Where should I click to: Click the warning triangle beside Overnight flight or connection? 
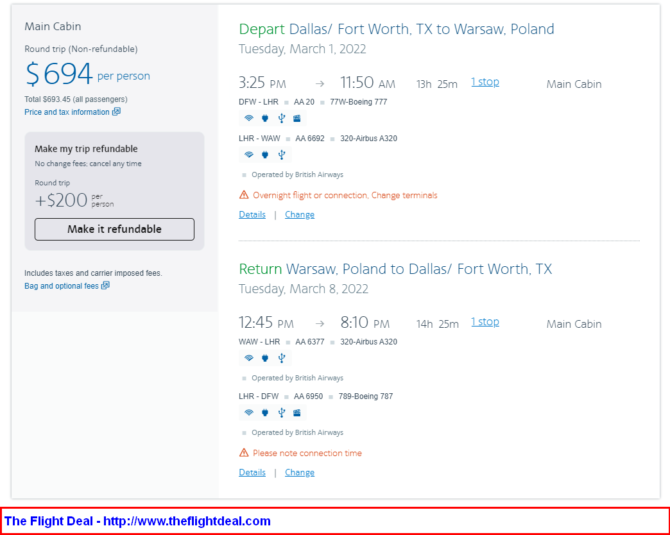coord(244,195)
